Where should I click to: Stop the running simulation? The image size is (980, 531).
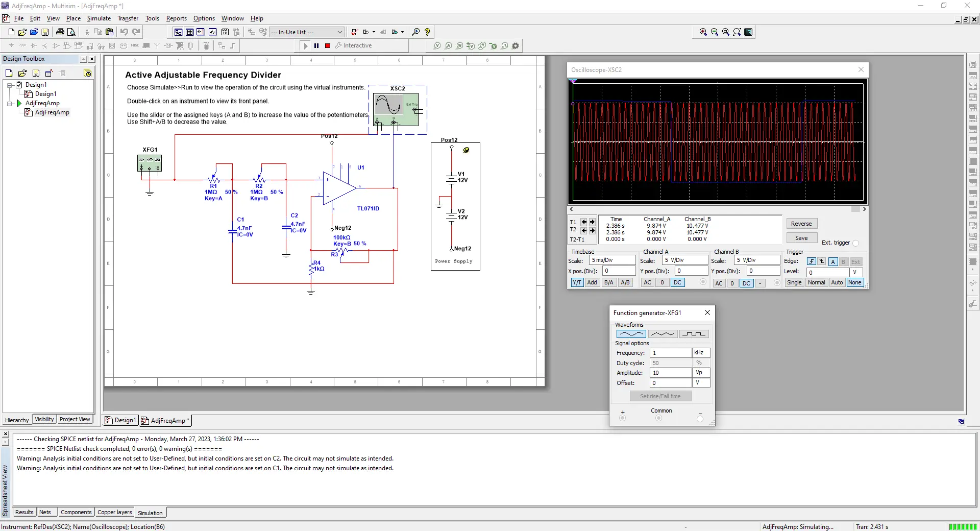point(328,46)
